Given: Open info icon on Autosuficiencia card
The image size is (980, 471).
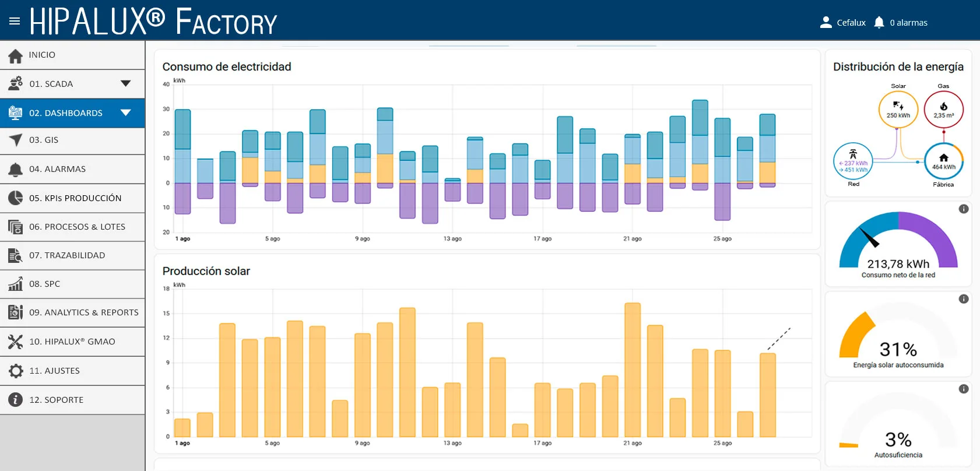Looking at the screenshot, I should point(964,389).
